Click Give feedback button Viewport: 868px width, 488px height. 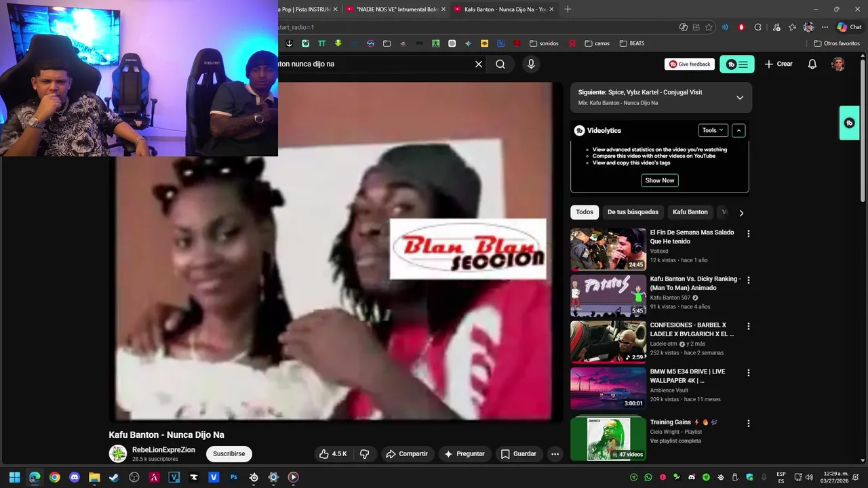coord(690,64)
